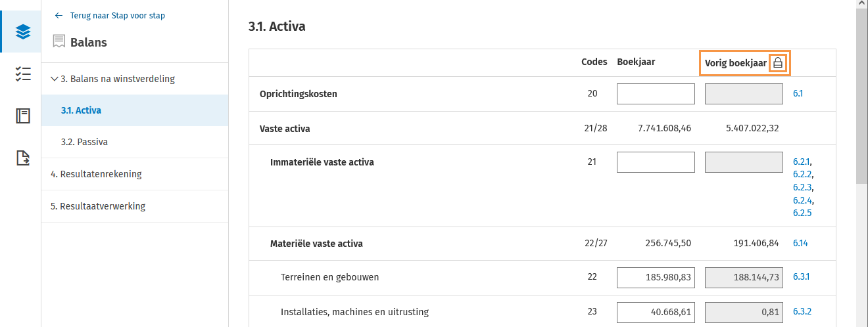
Task: Open the 3.1. Activa menu item
Action: 81,110
